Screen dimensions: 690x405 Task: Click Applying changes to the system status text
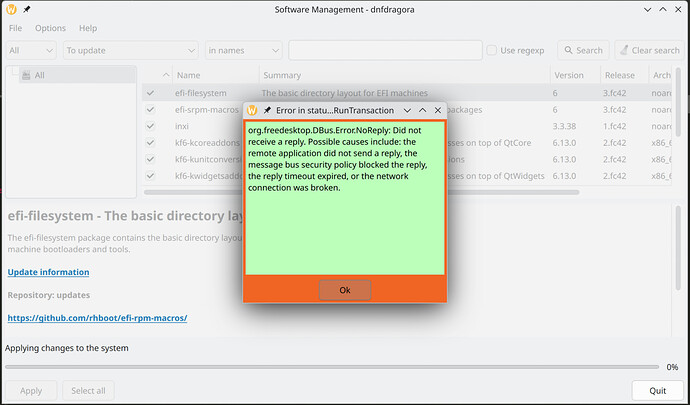coord(67,348)
